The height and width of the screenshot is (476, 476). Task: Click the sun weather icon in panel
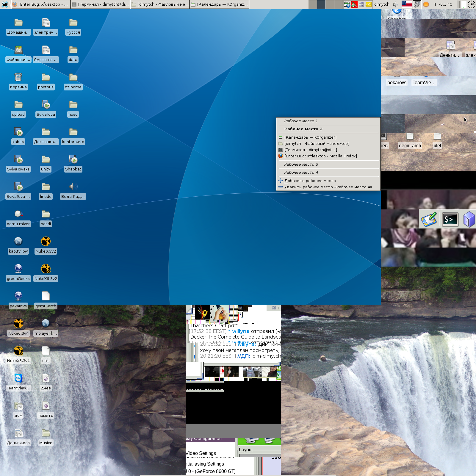[426, 4]
